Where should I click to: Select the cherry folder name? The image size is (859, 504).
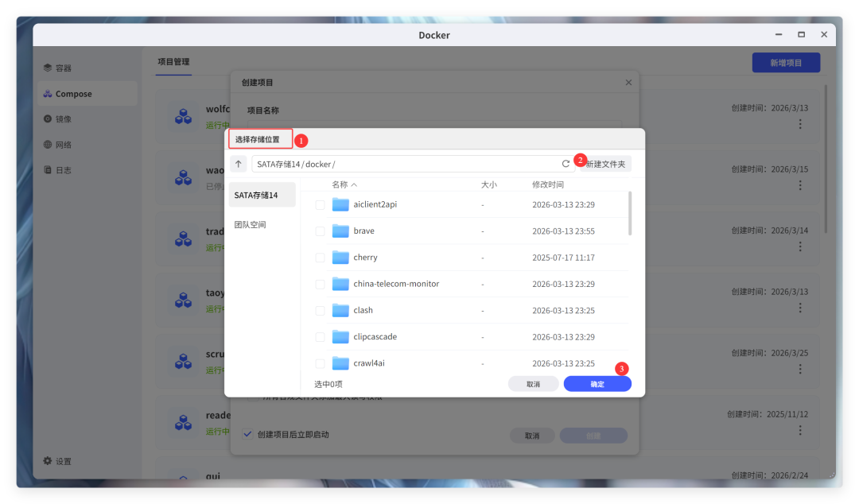point(365,257)
